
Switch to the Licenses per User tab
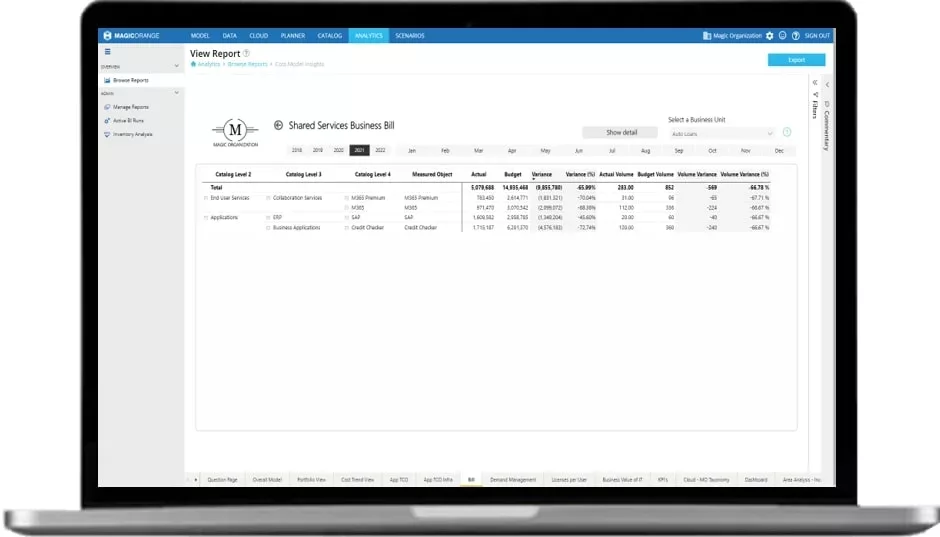pyautogui.click(x=570, y=480)
